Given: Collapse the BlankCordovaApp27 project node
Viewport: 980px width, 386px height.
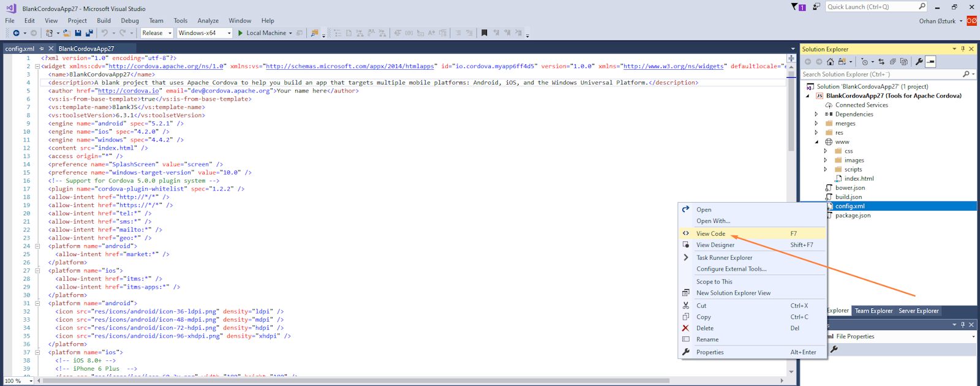Looking at the screenshot, I should click(x=807, y=96).
